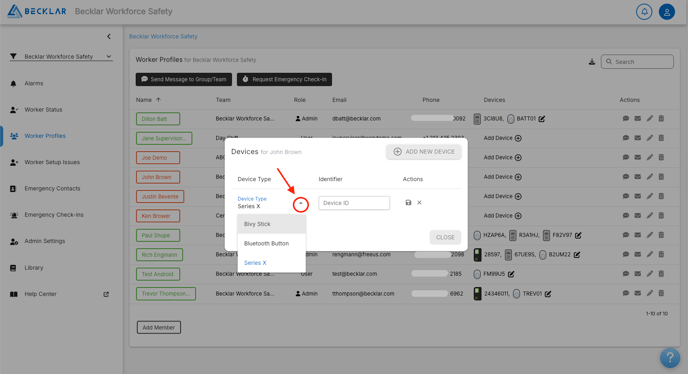Open Dillon Batt profile tag
The height and width of the screenshot is (374, 688).
pos(158,119)
